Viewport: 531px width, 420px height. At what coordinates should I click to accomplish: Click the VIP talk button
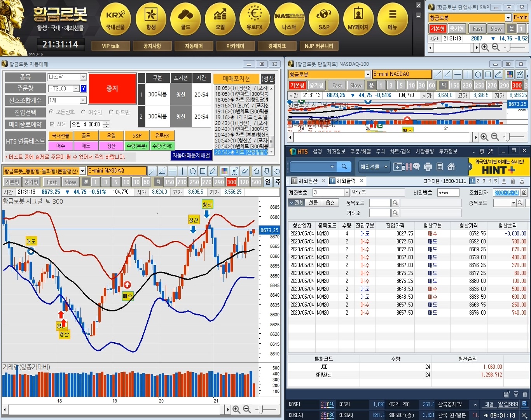coord(110,46)
